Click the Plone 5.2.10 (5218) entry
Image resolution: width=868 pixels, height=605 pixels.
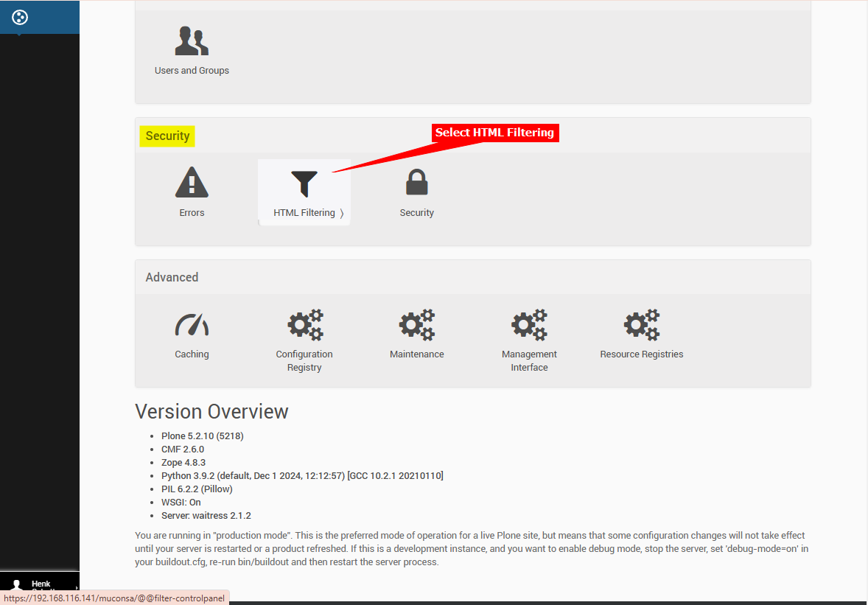point(202,436)
